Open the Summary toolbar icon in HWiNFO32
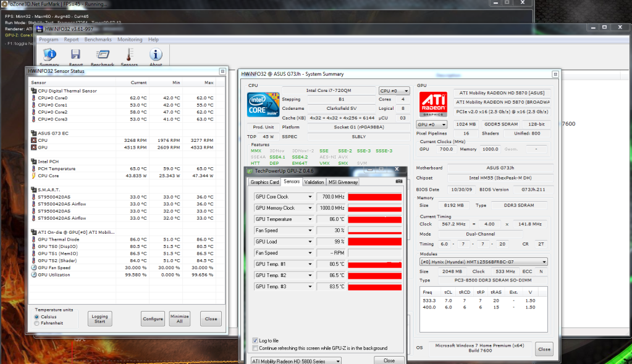Viewport: 632px width, 364px height. [x=49, y=56]
